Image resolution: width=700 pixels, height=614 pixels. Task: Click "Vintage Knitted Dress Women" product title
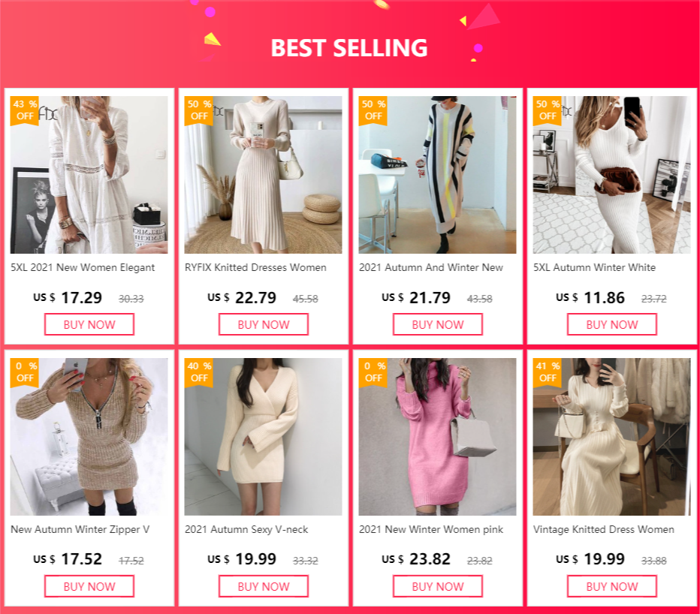[x=604, y=529]
